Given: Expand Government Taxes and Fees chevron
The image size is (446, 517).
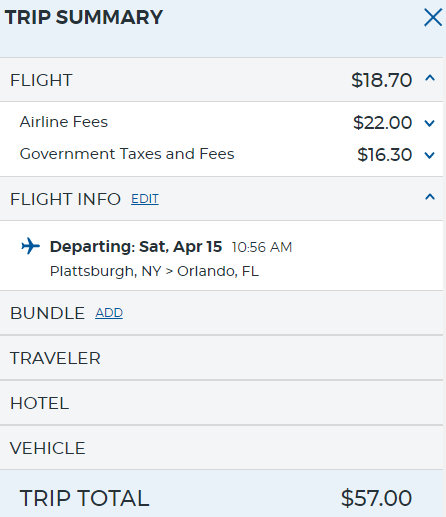Looking at the screenshot, I should [x=430, y=155].
